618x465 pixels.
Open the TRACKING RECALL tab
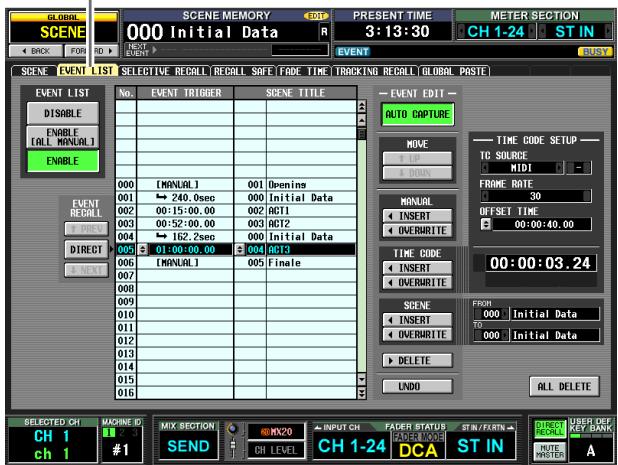pos(375,71)
